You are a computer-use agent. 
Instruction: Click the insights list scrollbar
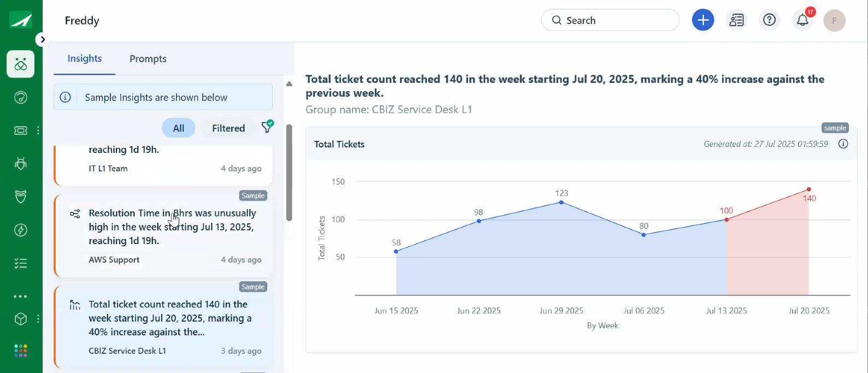[x=289, y=172]
